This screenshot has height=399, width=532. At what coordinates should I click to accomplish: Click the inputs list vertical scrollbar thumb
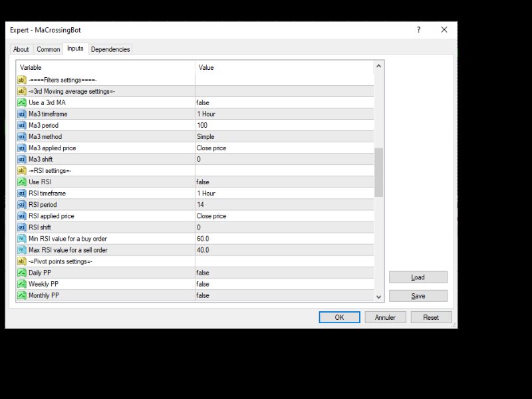point(378,172)
